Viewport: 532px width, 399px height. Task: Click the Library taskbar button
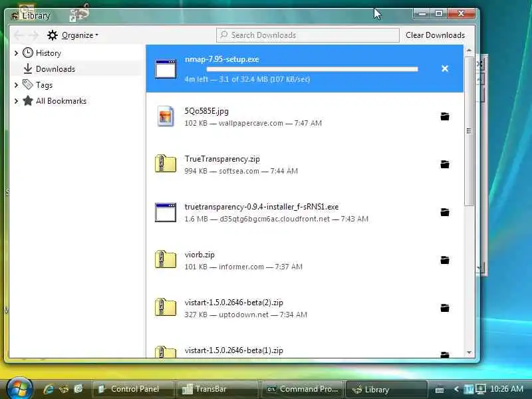pos(386,389)
